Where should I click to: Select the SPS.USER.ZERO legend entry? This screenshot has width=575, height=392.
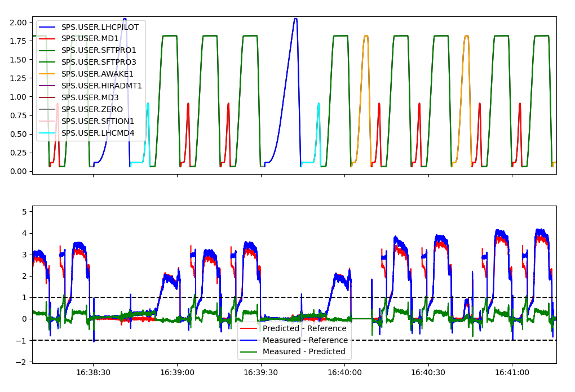(93, 109)
